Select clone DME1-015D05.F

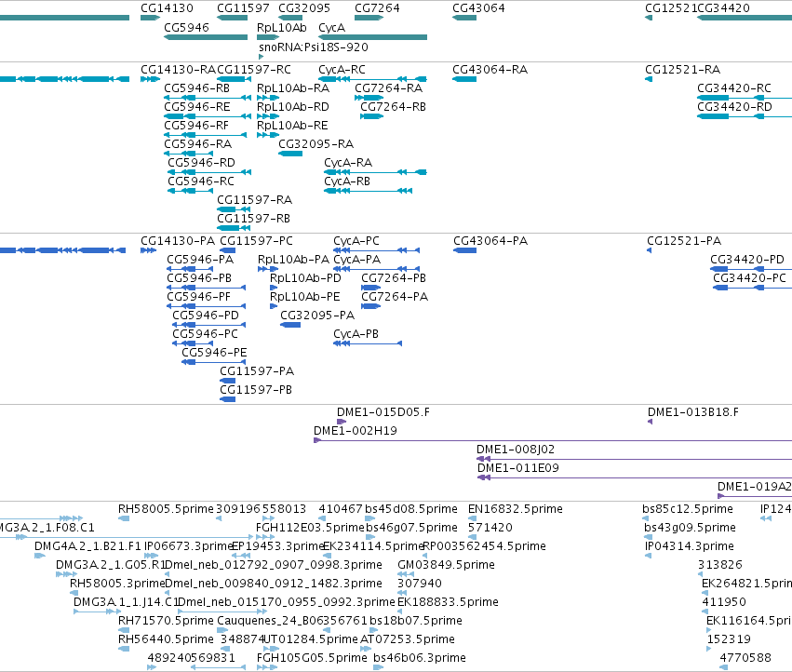click(383, 413)
